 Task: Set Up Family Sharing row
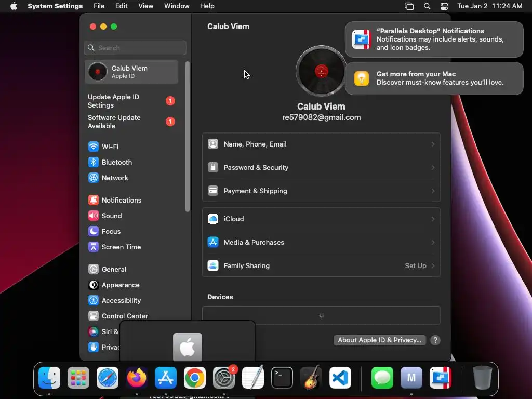tap(321, 265)
